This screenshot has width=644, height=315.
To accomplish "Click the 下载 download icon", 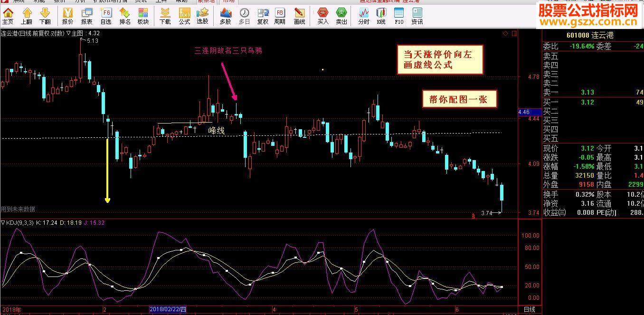I will coord(165,16).
